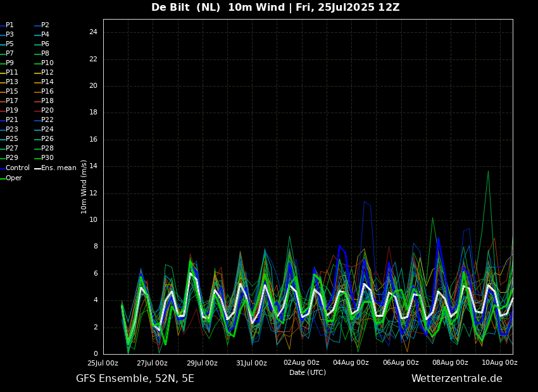This screenshot has width=538, height=392.
Task: Select the P6 legend entry
Action: [45, 44]
